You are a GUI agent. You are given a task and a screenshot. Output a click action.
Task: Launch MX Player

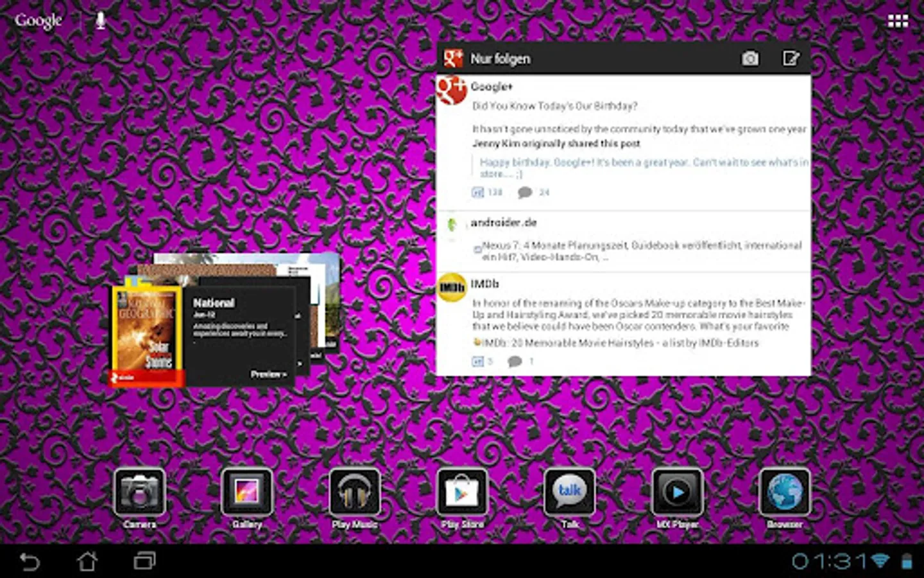click(x=677, y=498)
